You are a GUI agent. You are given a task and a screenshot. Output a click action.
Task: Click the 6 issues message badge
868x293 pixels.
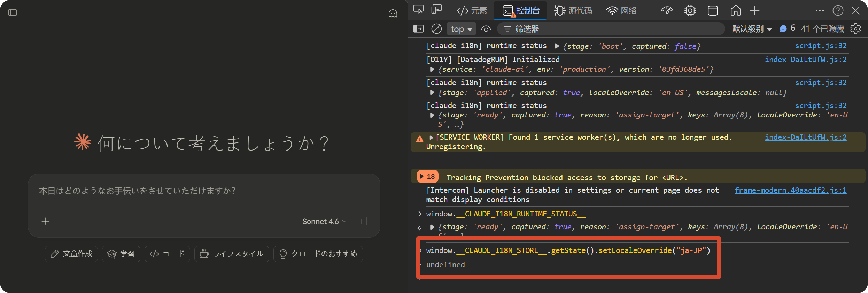(787, 29)
